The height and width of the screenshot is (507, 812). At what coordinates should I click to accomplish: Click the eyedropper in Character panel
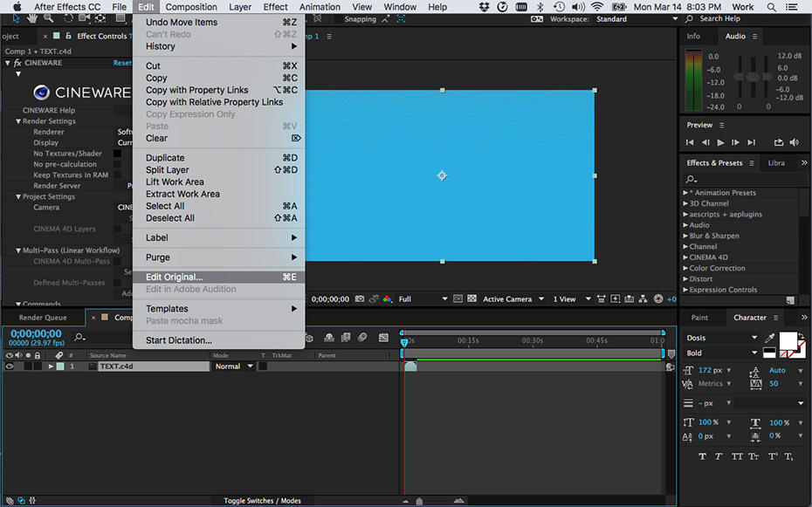tap(769, 338)
